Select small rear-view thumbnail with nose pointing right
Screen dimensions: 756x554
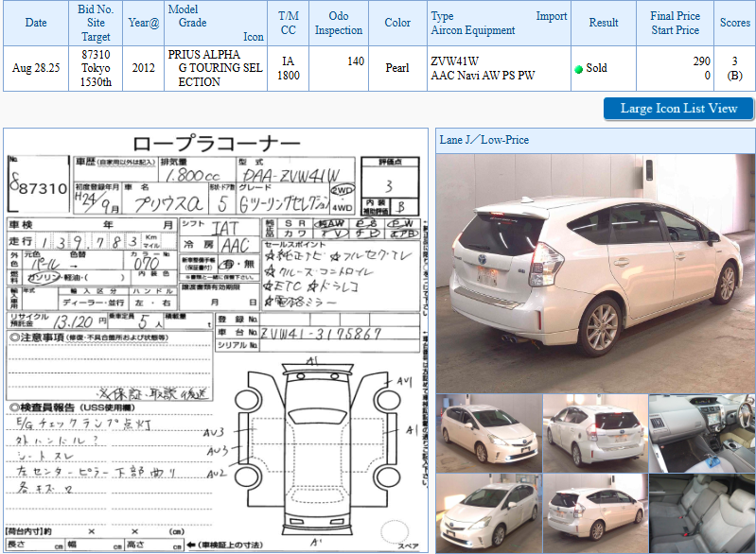click(x=594, y=512)
